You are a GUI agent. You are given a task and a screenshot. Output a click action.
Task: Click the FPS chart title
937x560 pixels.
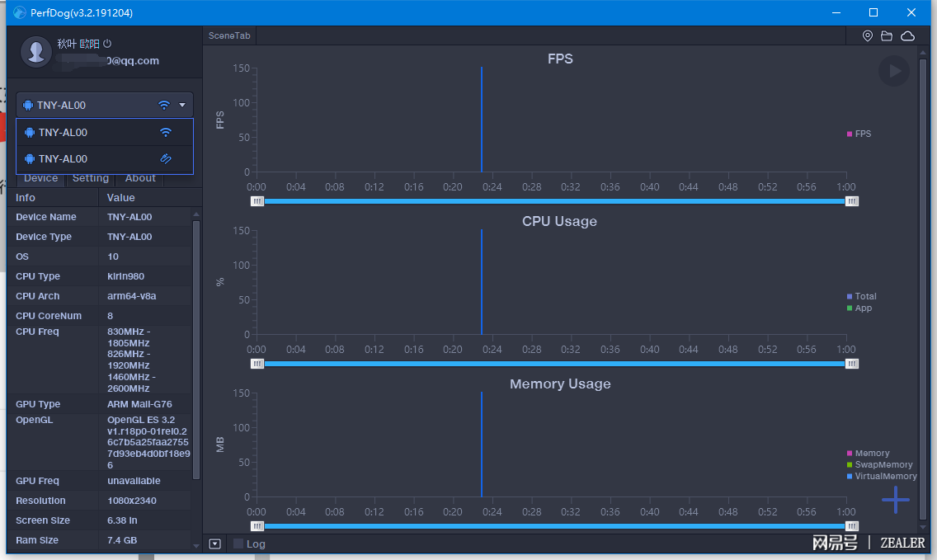560,59
